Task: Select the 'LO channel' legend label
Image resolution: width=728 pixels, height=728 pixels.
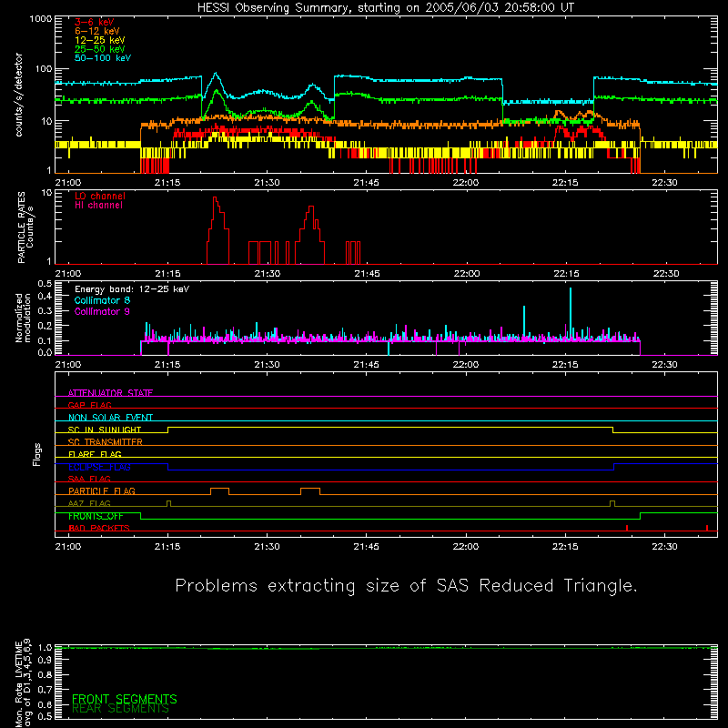Action: 100,196
